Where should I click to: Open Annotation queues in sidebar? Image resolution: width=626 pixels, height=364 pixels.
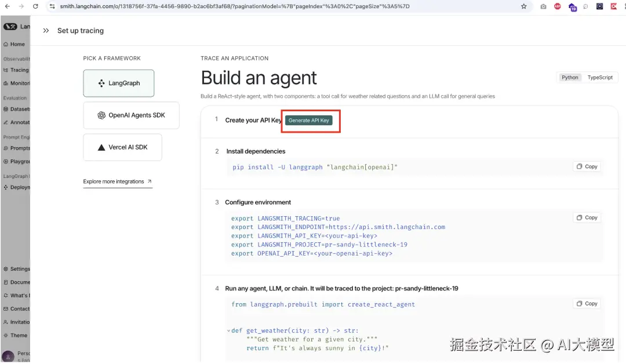16,122
